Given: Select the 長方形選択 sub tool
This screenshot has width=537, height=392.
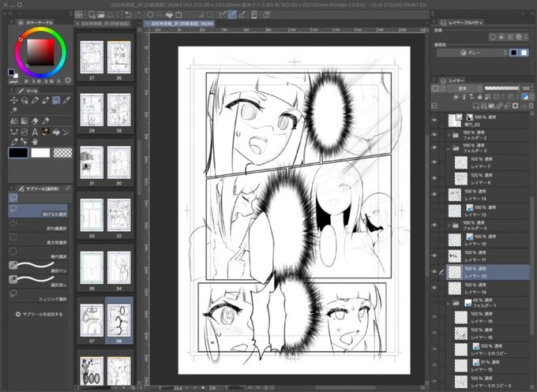Looking at the screenshot, I should (38, 239).
